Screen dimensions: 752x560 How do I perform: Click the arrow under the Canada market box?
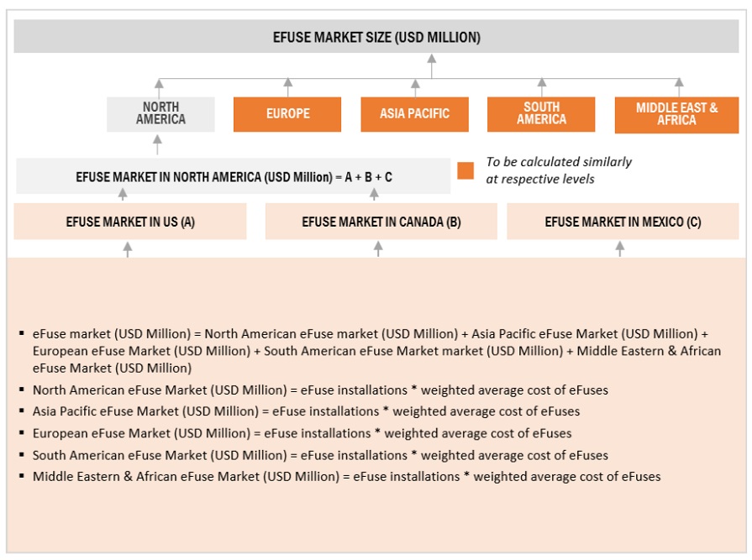pyautogui.click(x=378, y=249)
